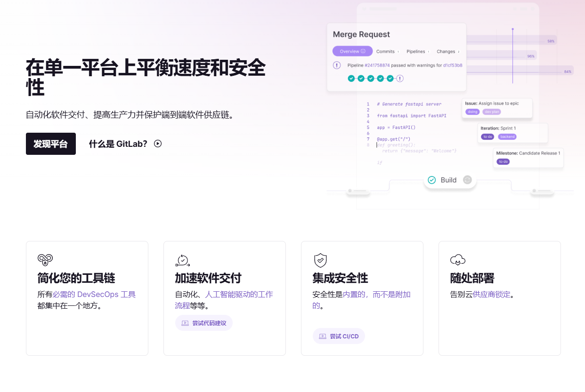Screen dimensions: 585x392
Task: Click the cycle arrow icon above 加速软件交付
Action: (x=182, y=260)
